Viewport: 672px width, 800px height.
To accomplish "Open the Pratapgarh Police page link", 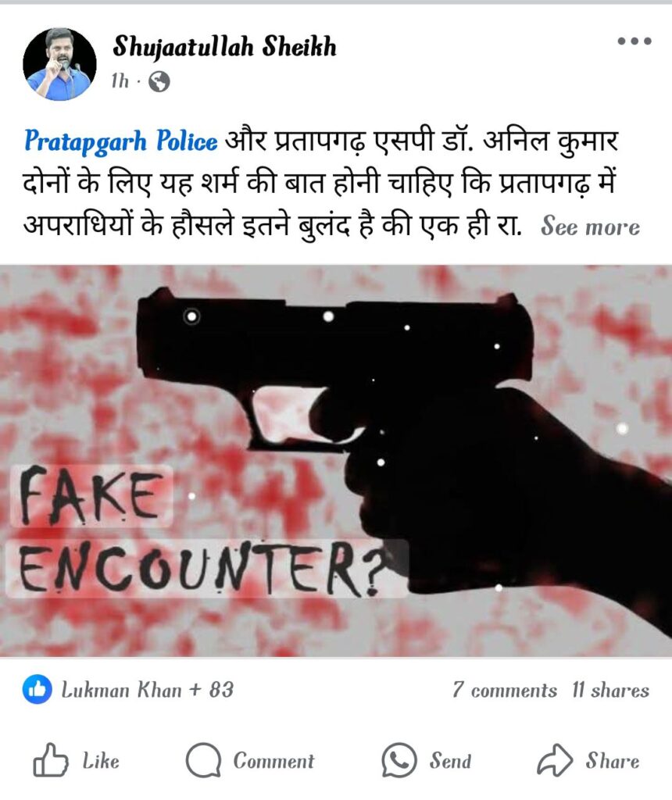I will [x=121, y=141].
